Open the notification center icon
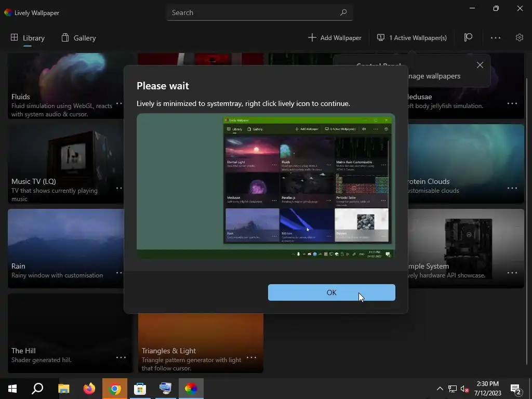This screenshot has width=532, height=399. tap(516, 389)
